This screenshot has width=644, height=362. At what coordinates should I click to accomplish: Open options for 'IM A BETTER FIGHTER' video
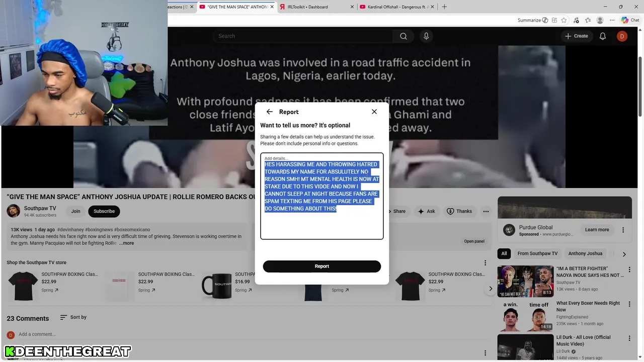click(629, 270)
